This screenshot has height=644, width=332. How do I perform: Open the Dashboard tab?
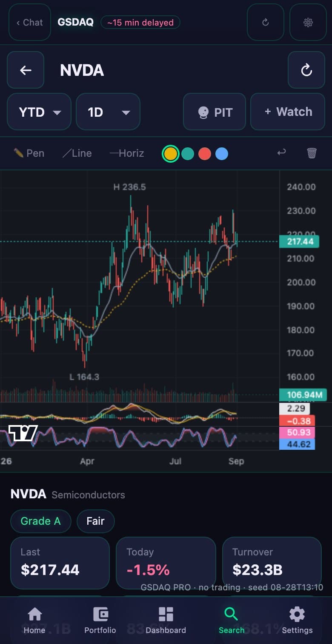166,621
